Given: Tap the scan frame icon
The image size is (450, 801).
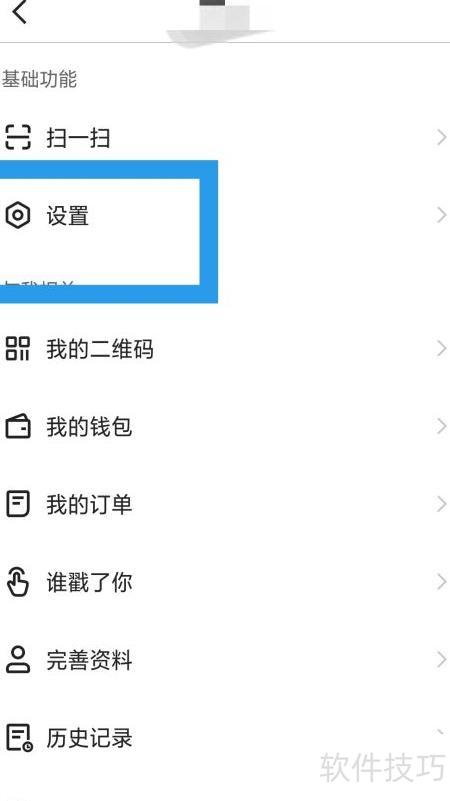Looking at the screenshot, I should (18, 137).
